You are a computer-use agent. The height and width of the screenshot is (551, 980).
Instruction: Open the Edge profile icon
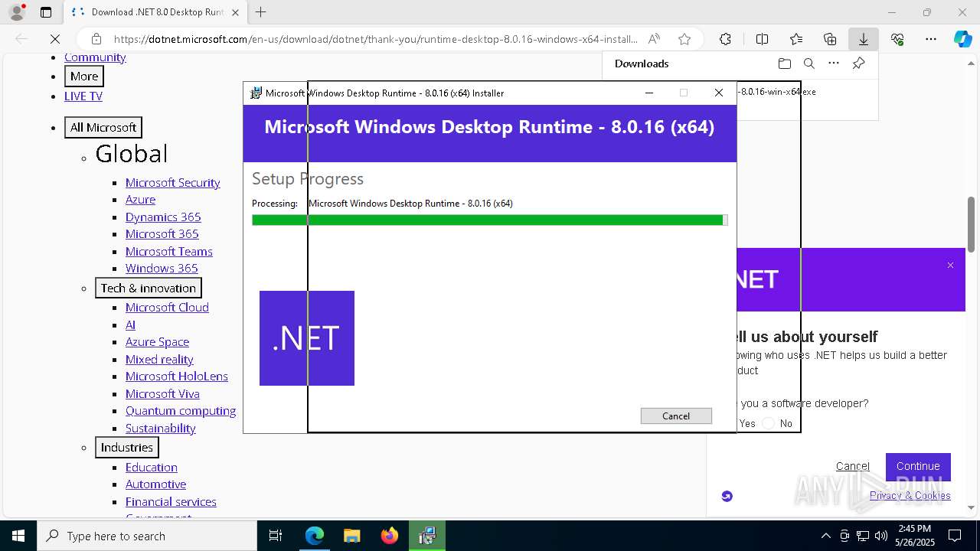(x=17, y=12)
